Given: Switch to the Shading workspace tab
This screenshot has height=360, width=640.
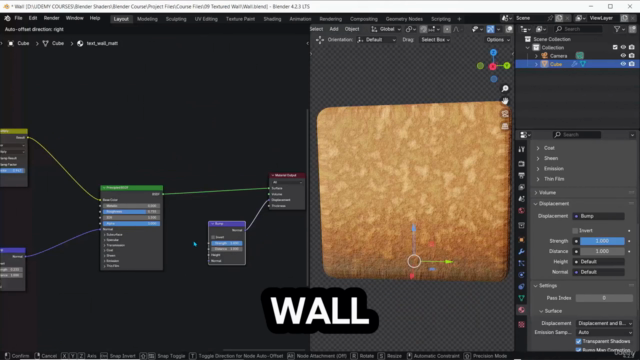Looking at the screenshot, I should (272, 19).
